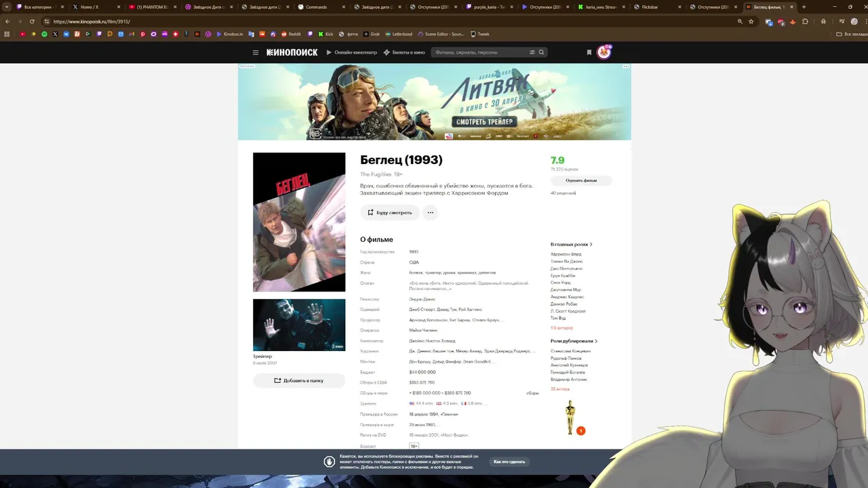Open the three-dots more options button
Image resolution: width=868 pixels, height=488 pixels.
[x=430, y=212]
